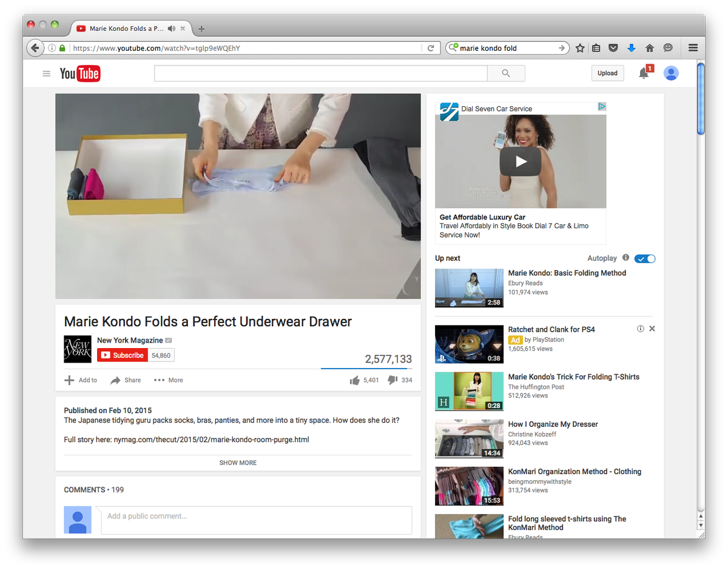728x570 pixels.
Task: Open Fold long sleeved t-shirts video title
Action: click(567, 523)
